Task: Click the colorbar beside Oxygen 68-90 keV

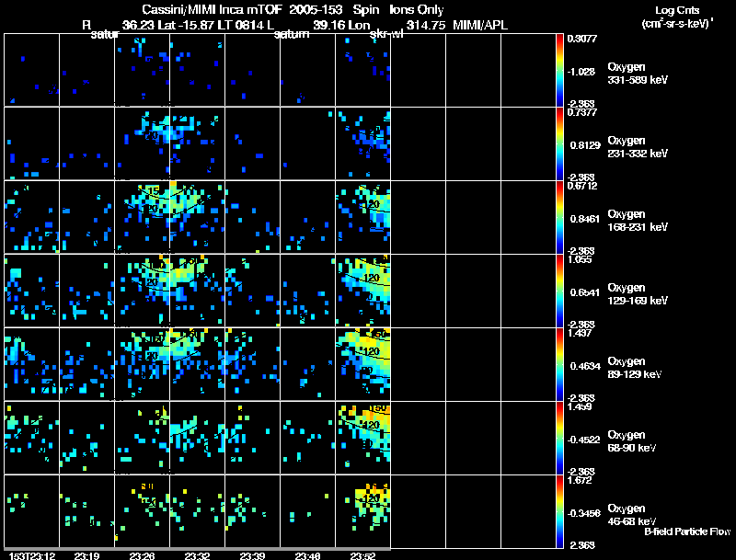Action: [559, 438]
